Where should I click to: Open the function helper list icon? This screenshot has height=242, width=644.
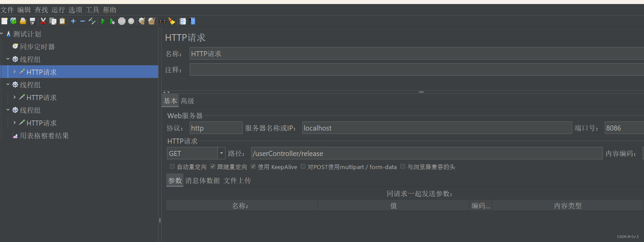(x=183, y=21)
